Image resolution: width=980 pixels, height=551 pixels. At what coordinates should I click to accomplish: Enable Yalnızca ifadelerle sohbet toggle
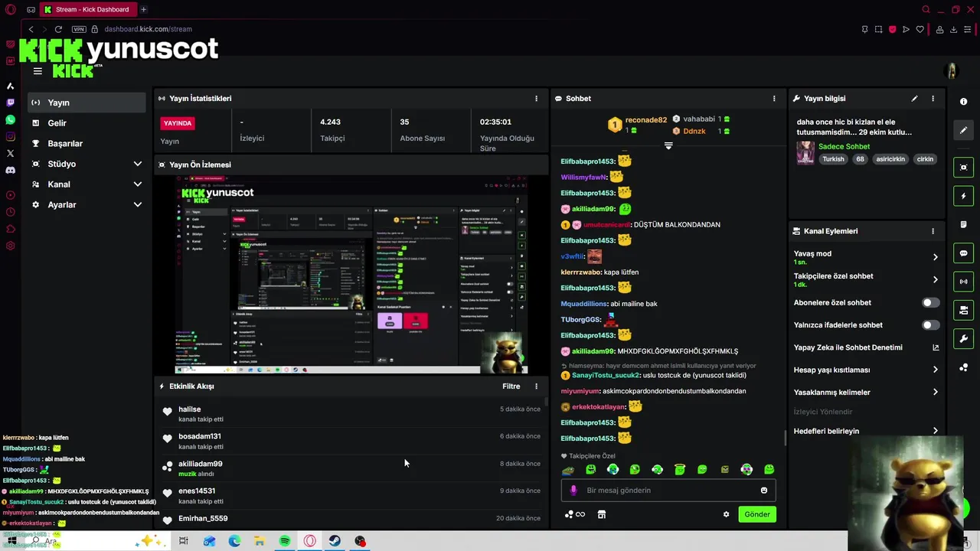pyautogui.click(x=930, y=325)
